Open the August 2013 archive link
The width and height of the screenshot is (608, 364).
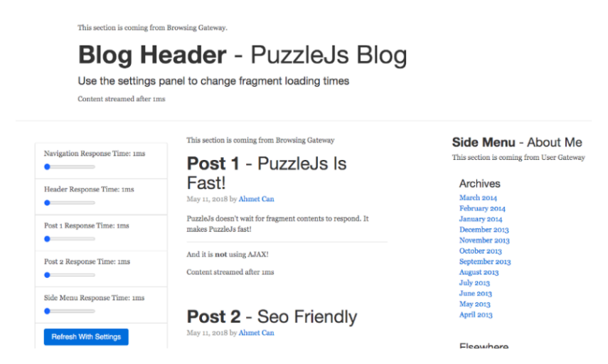click(x=479, y=272)
